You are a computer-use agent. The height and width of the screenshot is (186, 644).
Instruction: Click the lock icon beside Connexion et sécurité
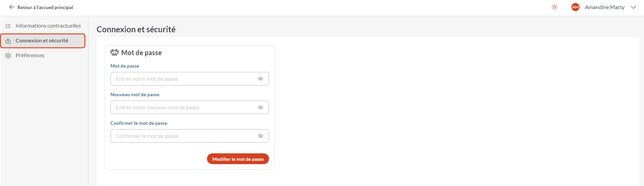(8, 41)
